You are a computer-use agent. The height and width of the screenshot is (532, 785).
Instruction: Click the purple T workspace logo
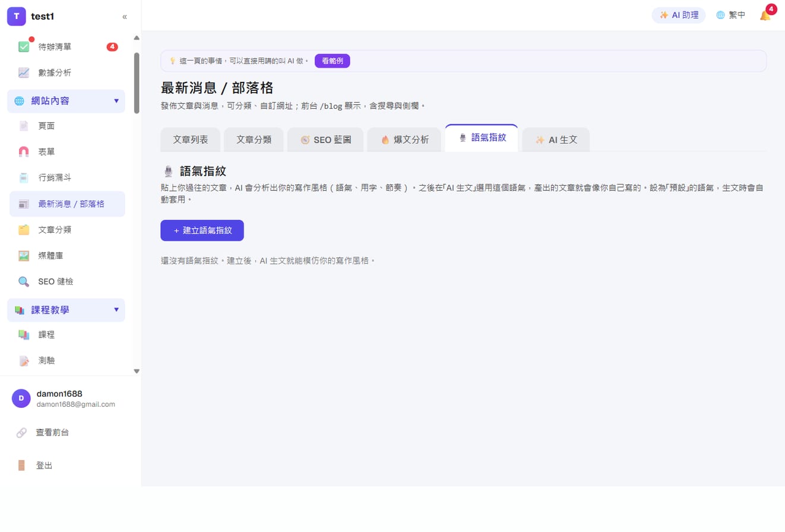click(17, 17)
